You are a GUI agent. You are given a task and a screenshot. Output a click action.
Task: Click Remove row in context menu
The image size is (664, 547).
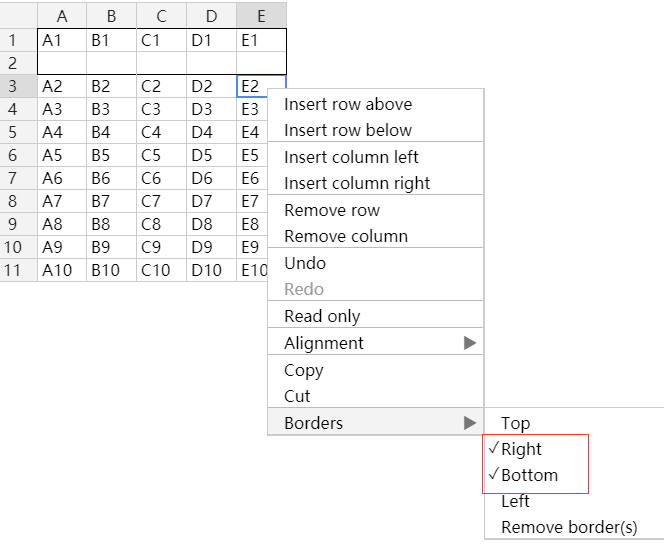pyautogui.click(x=376, y=210)
